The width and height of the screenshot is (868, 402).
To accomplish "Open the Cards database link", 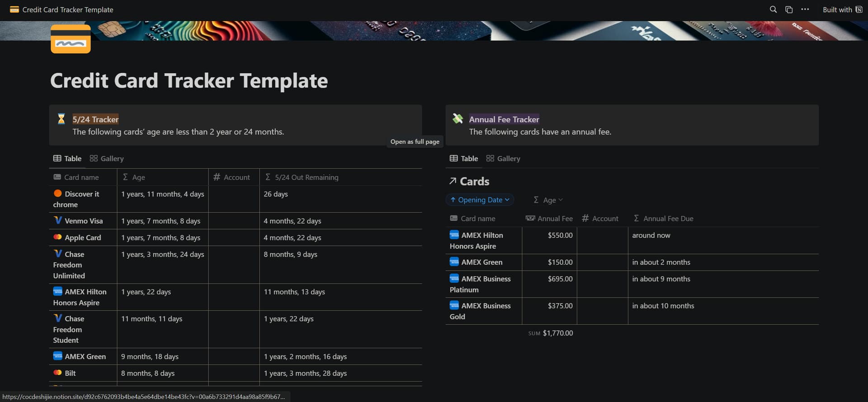I will [x=474, y=181].
